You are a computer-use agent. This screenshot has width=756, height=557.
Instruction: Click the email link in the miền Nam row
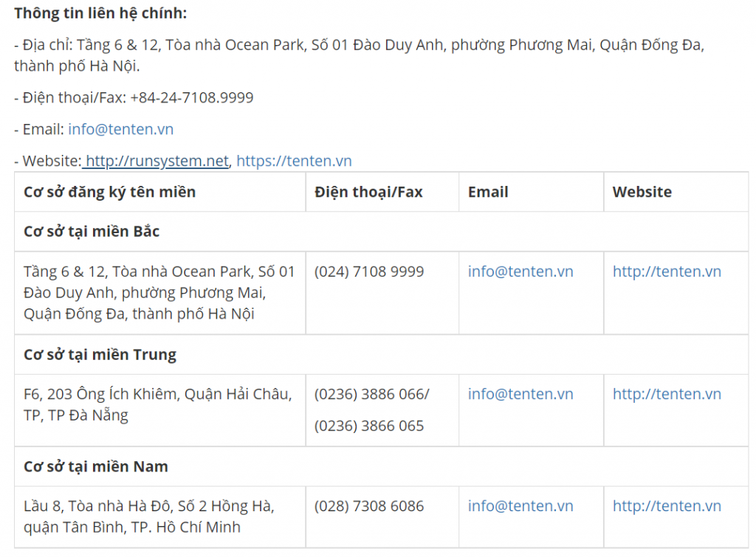coord(520,506)
